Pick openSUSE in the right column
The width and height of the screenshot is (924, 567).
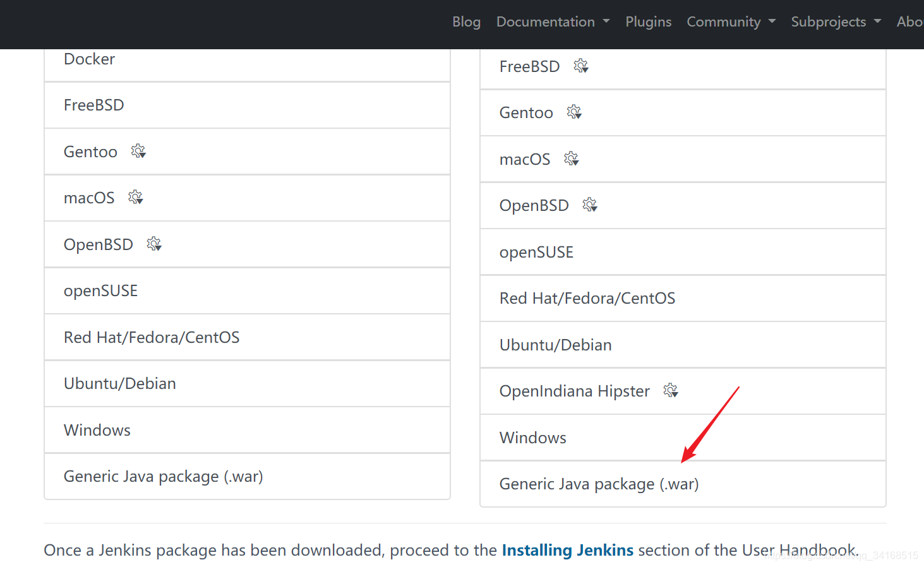click(683, 252)
